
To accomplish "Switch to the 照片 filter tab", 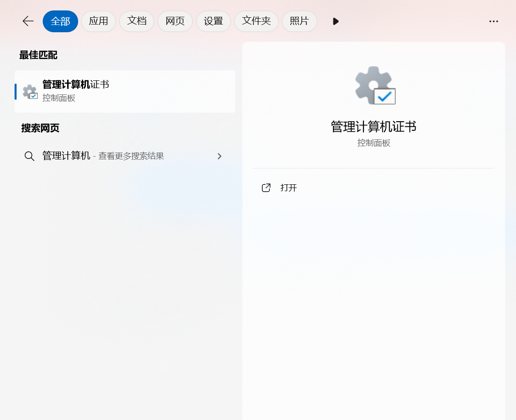I will pos(299,21).
